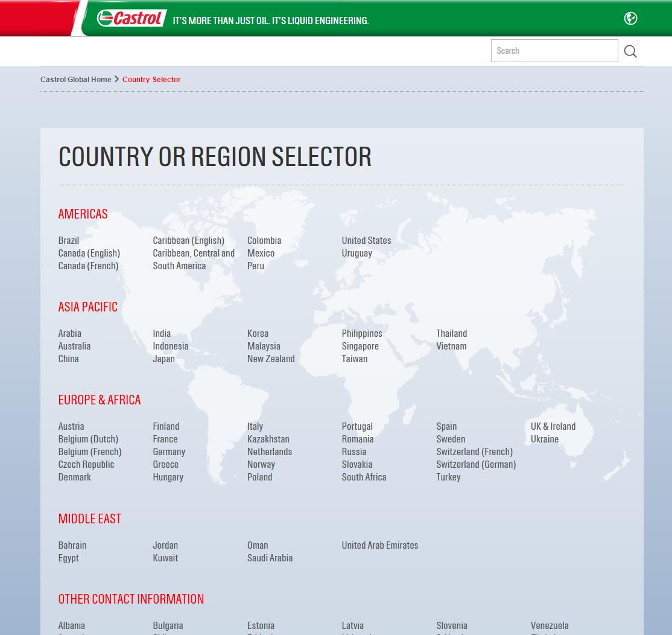672x635 pixels.
Task: Choose Austria
Action: pos(71,427)
